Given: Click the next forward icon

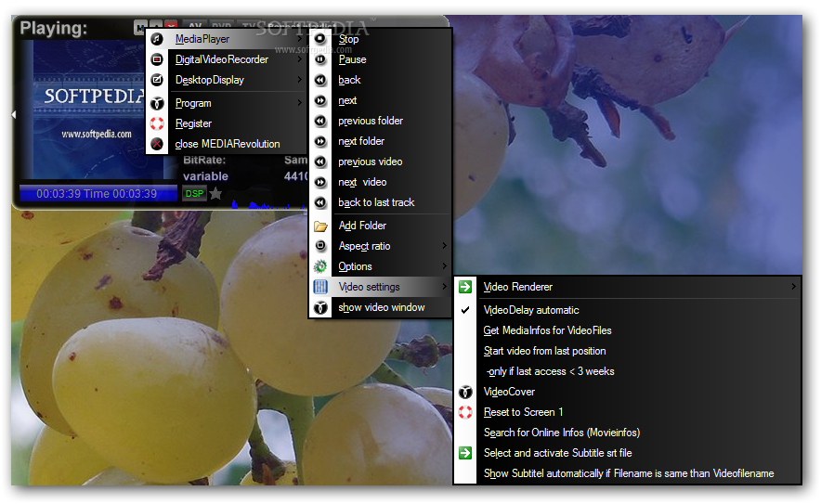Looking at the screenshot, I should [x=319, y=100].
